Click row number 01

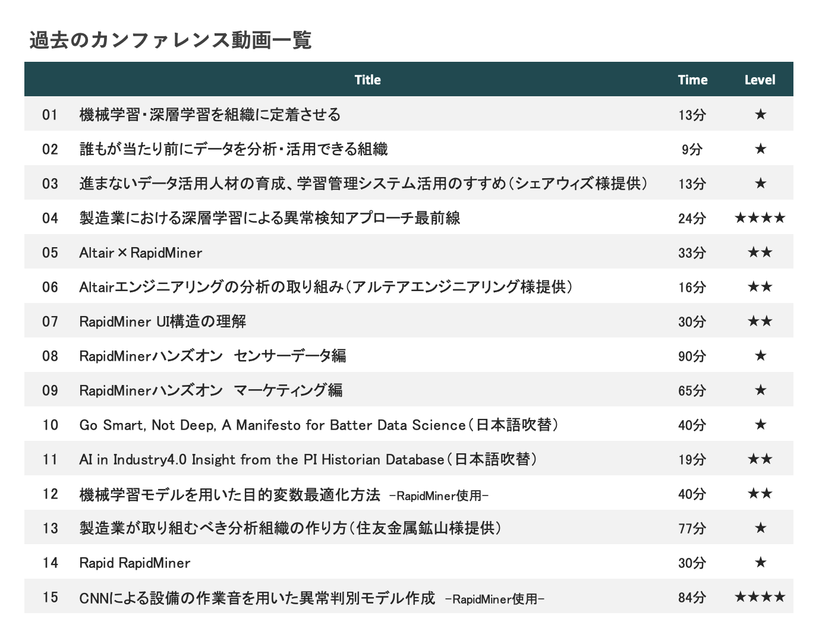tap(51, 114)
